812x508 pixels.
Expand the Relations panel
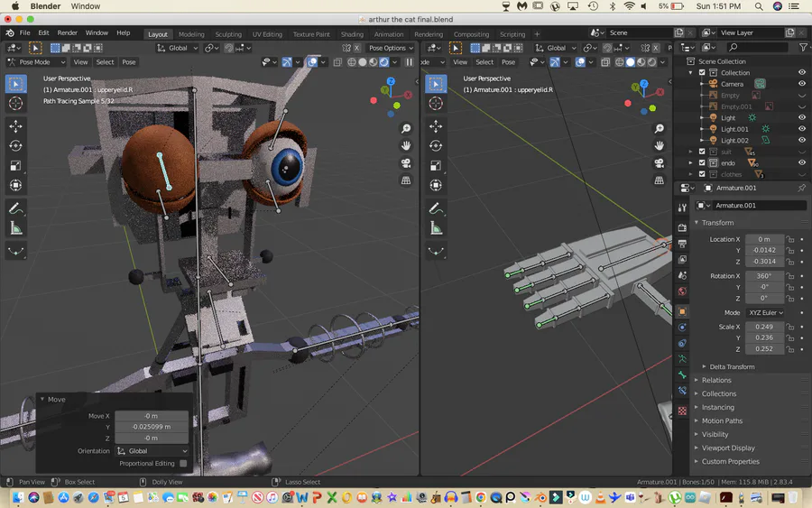click(717, 381)
